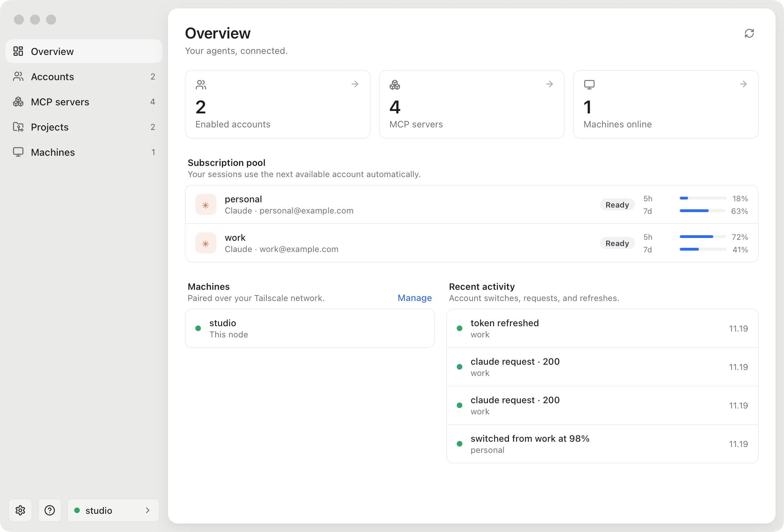Click the refresh icon beside the Overview title
Screen dimensions: 784x532
tap(749, 33)
